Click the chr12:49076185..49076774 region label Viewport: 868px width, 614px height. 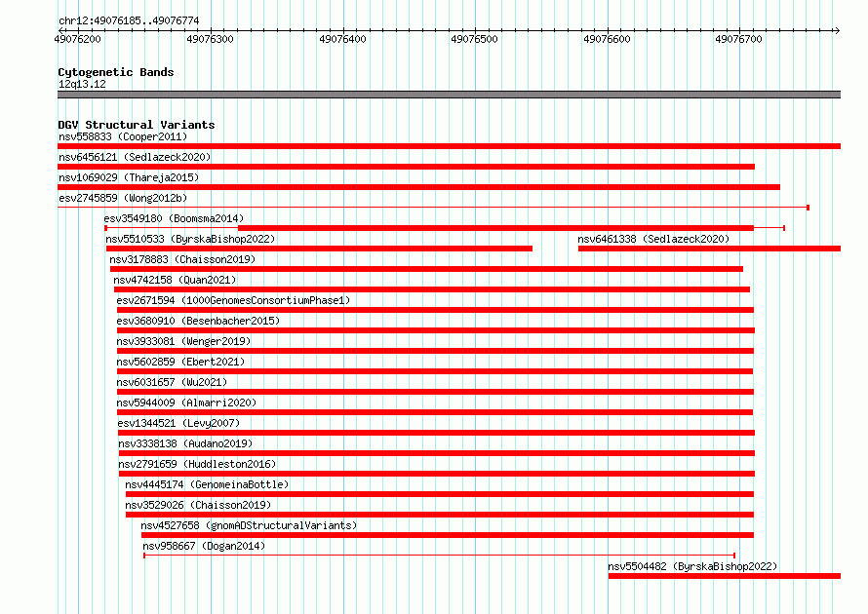click(x=129, y=20)
